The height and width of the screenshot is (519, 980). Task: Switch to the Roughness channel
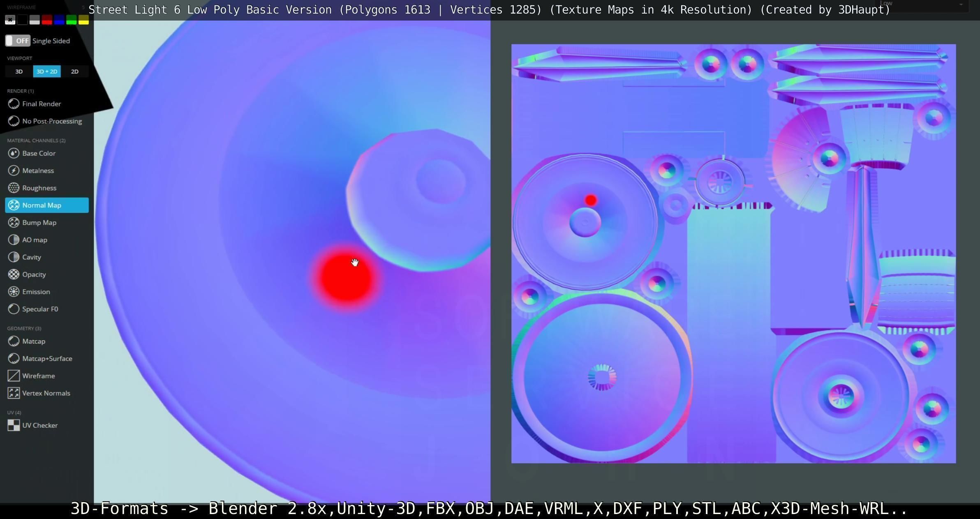[39, 188]
